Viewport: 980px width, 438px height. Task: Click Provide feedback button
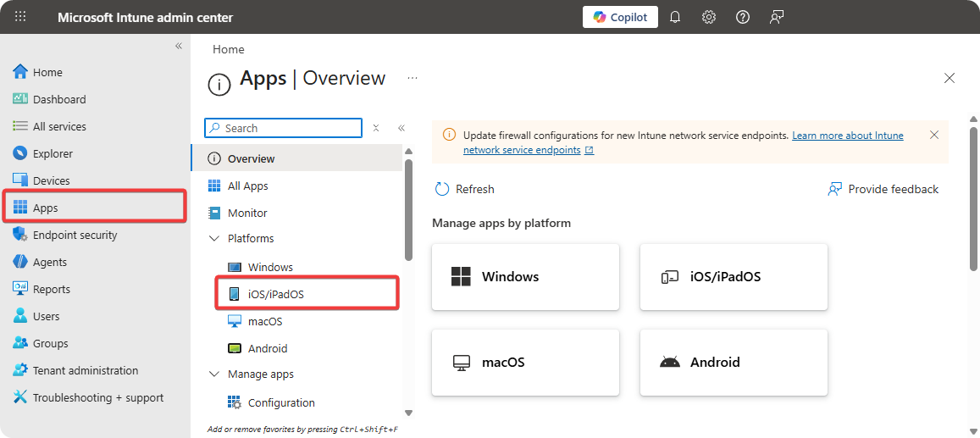883,189
